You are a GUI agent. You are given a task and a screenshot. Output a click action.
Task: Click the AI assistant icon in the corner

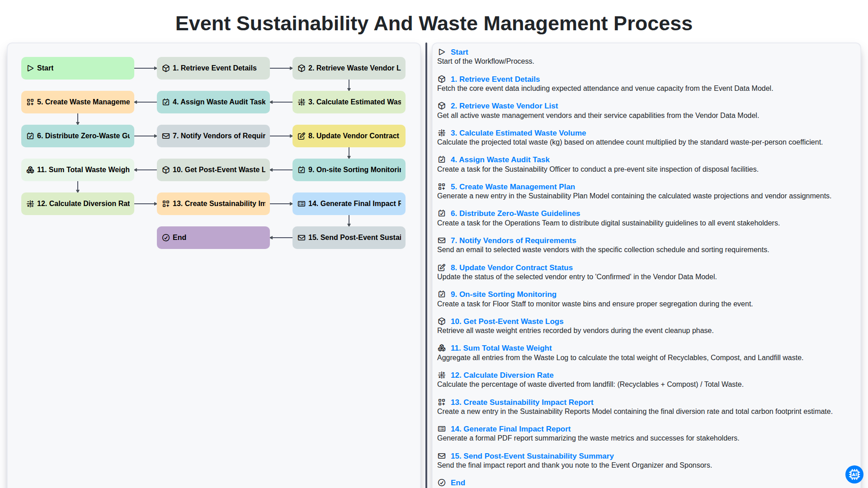tap(854, 474)
